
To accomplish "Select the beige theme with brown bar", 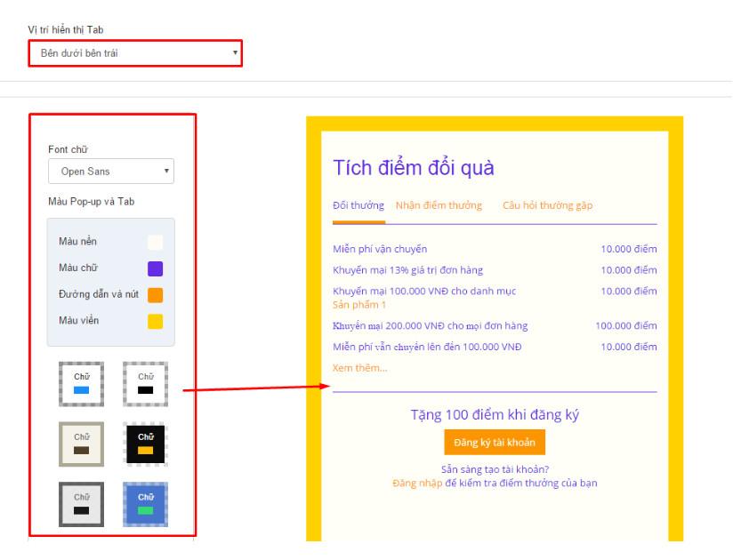I will coord(82,444).
